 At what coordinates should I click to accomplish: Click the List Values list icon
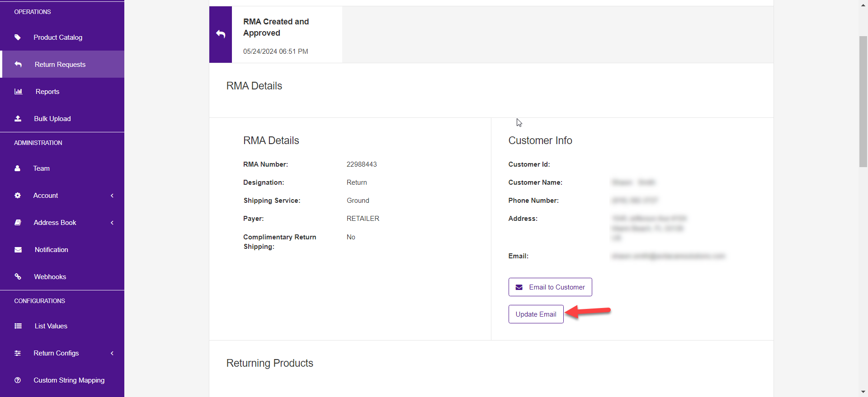tap(18, 326)
